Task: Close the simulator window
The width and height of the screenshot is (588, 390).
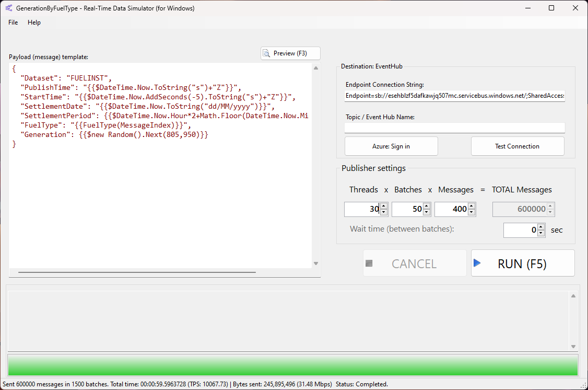Action: (x=575, y=8)
